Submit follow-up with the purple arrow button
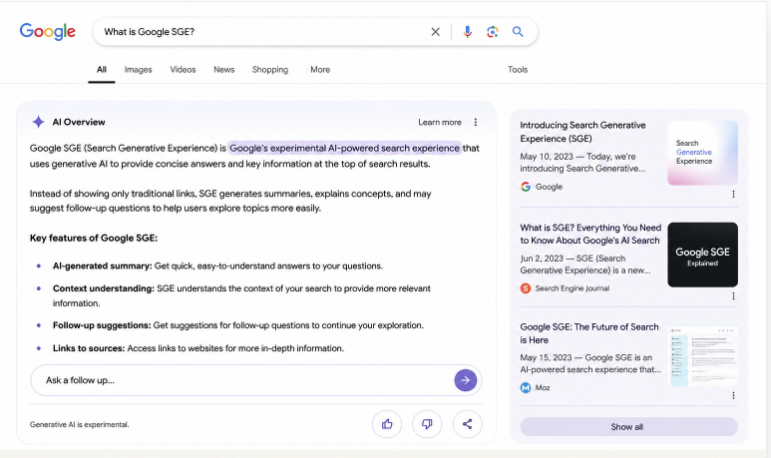Viewport: 771px width, 458px height. pos(465,380)
